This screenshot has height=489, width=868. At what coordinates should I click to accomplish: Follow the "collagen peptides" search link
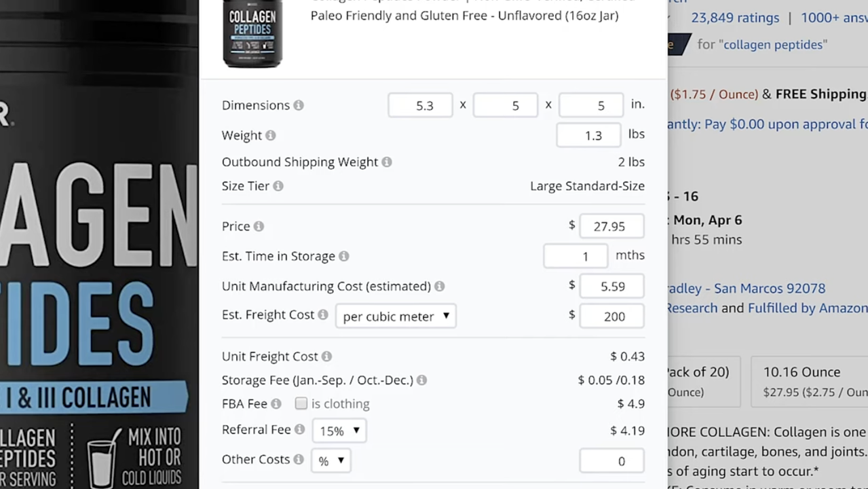(x=775, y=45)
